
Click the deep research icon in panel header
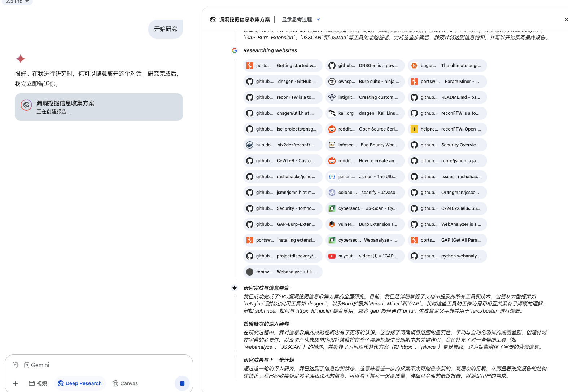[x=213, y=19]
